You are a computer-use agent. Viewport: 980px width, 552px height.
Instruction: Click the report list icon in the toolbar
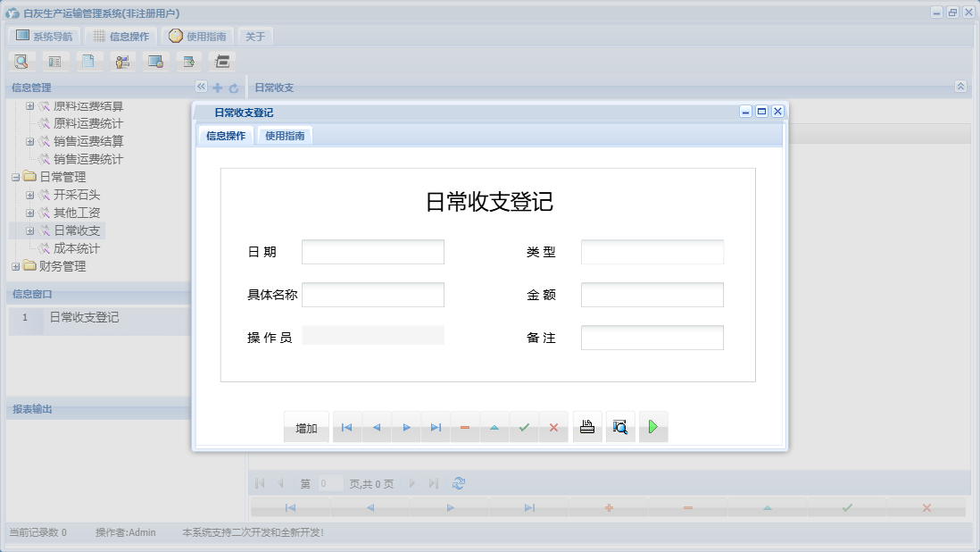[x=54, y=61]
